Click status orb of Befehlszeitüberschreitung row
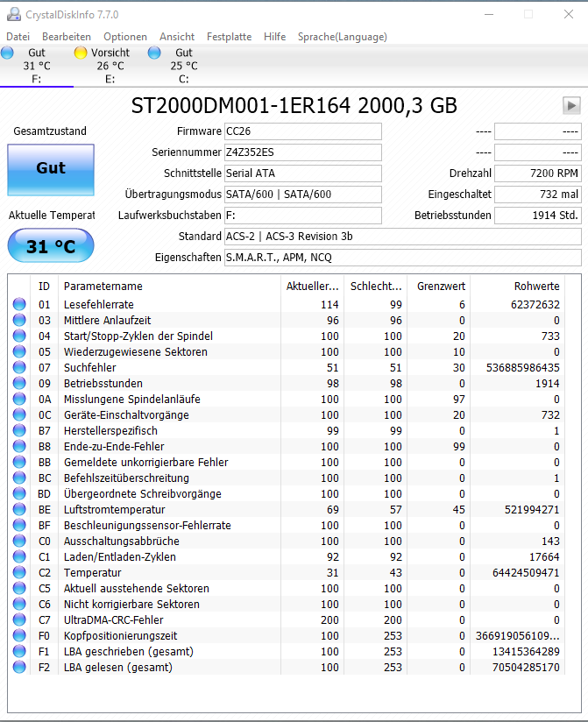Screen dimensions: 588x722 (x=19, y=478)
